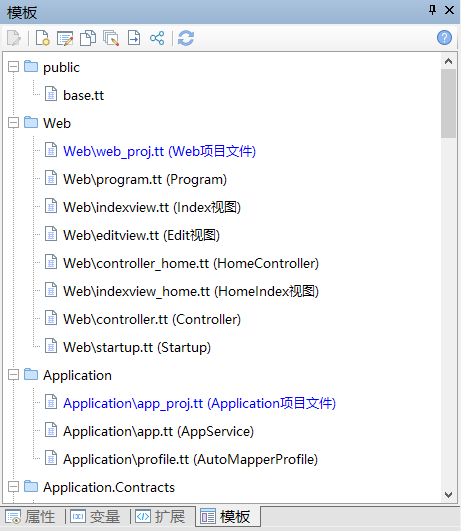Collapse the public folder node

tap(13, 67)
